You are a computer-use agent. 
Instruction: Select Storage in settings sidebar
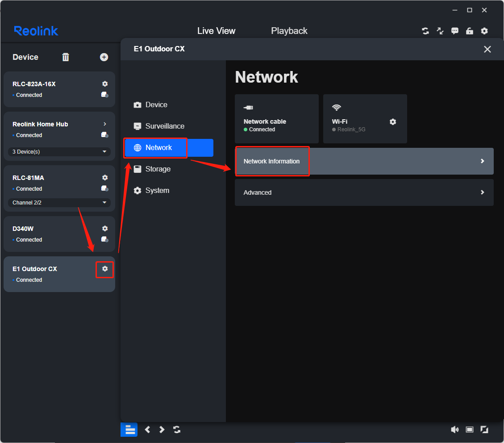pyautogui.click(x=169, y=169)
